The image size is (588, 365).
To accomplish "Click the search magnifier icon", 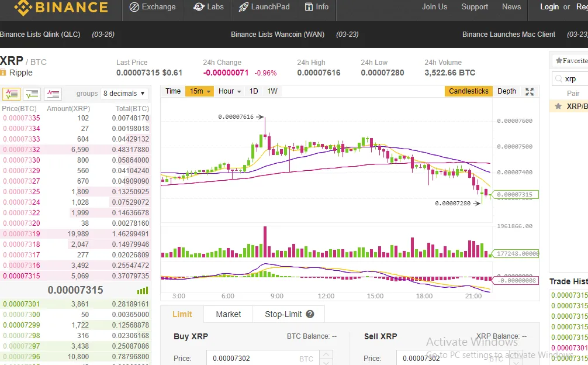I will (x=559, y=79).
